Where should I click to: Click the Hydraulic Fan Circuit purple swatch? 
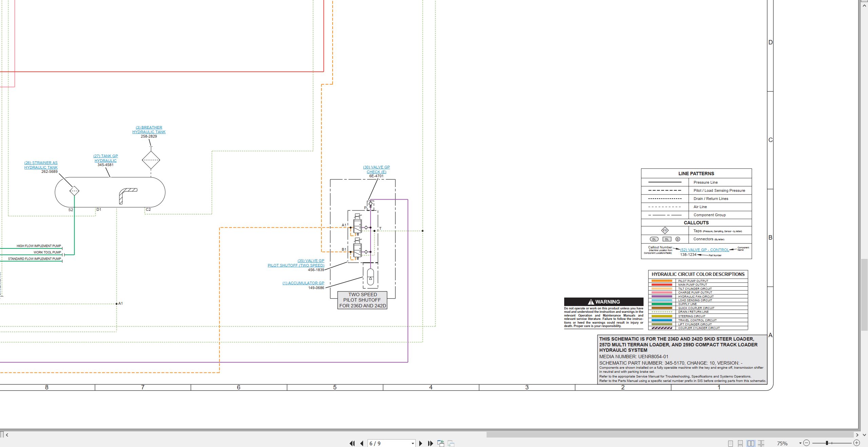coord(662,296)
